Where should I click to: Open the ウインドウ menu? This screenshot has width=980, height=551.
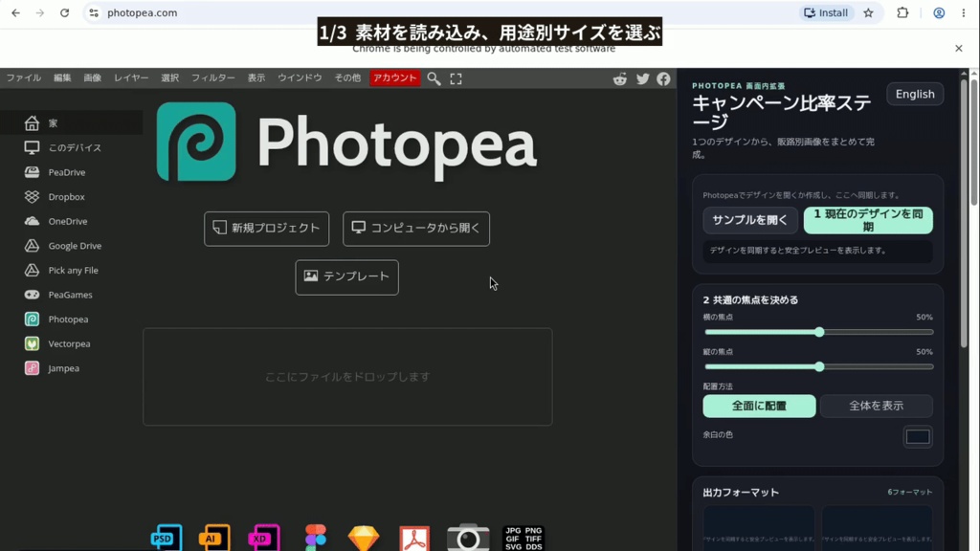coord(300,78)
